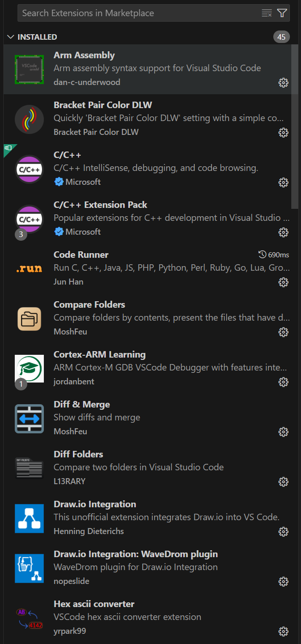Click the Diff & Merge arrow logo
Image resolution: width=301 pixels, height=644 pixels.
coord(29,419)
